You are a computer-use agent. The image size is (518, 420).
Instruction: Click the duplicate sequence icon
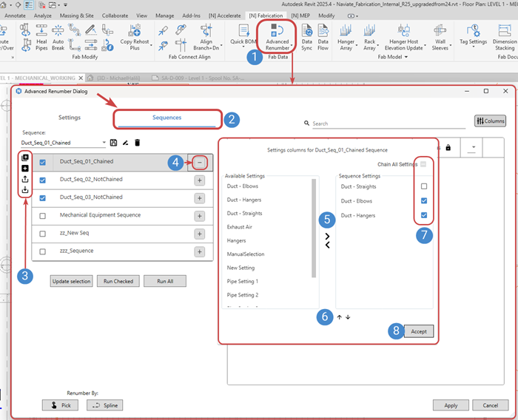tap(26, 157)
